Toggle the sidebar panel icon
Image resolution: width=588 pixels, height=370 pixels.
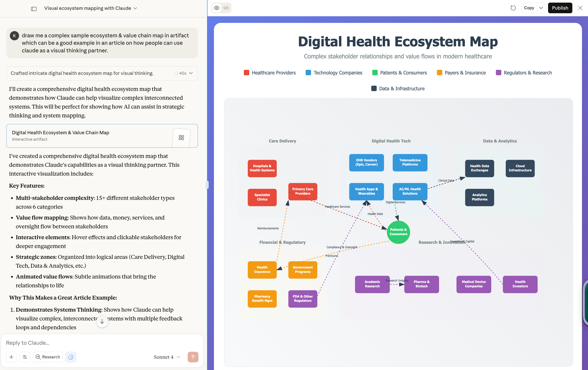[x=34, y=9]
